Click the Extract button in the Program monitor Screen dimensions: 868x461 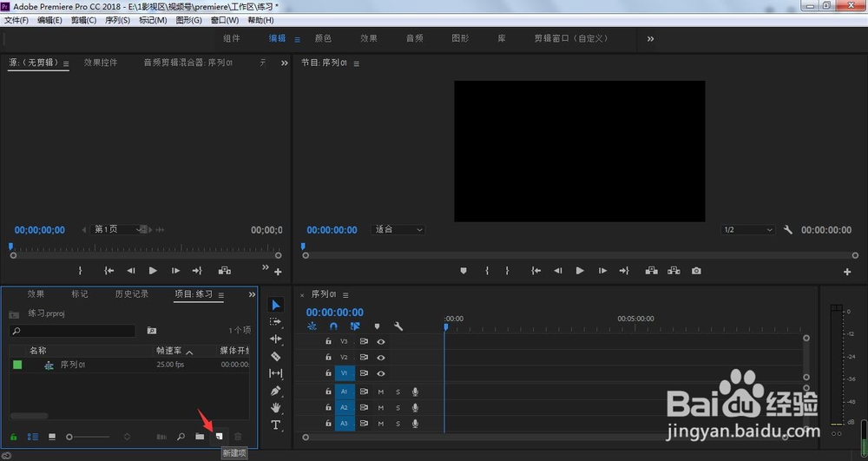click(674, 271)
